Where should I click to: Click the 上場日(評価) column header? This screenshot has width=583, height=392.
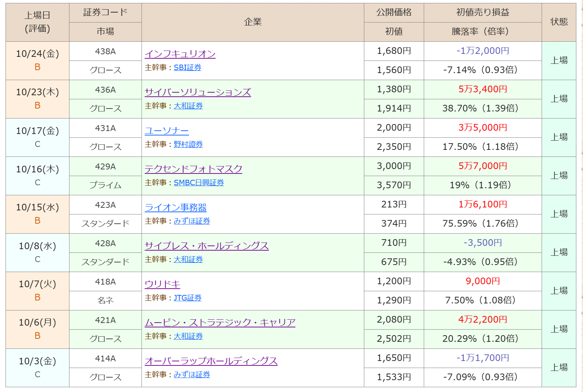coord(37,22)
